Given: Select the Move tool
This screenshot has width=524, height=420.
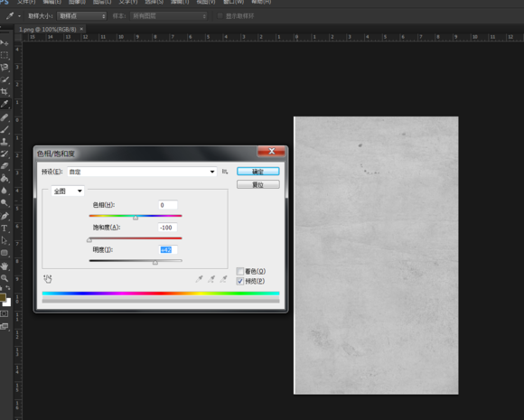Looking at the screenshot, I should [x=5, y=43].
